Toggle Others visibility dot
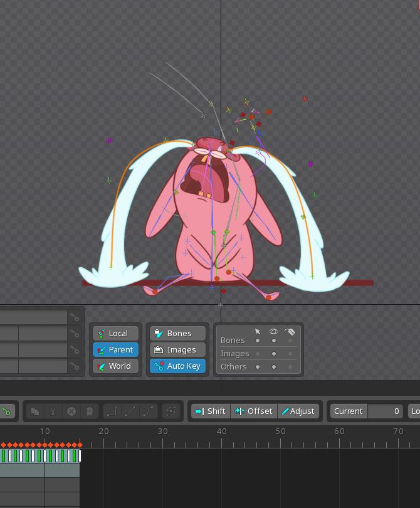 pos(274,367)
